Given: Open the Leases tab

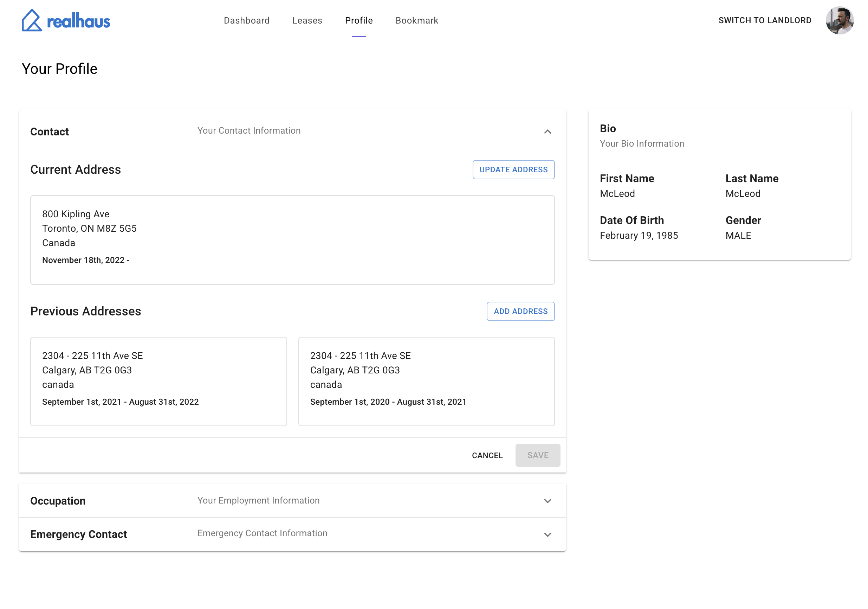Looking at the screenshot, I should (x=307, y=20).
